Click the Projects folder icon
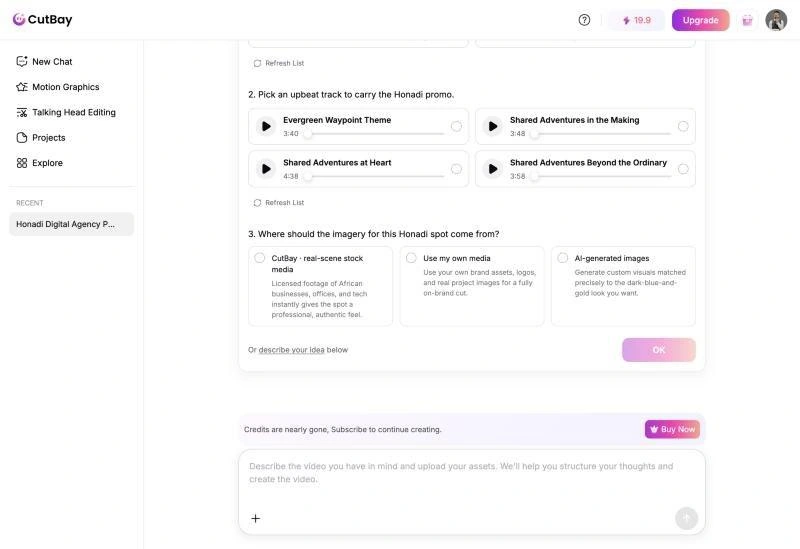800x549 pixels. 21,138
